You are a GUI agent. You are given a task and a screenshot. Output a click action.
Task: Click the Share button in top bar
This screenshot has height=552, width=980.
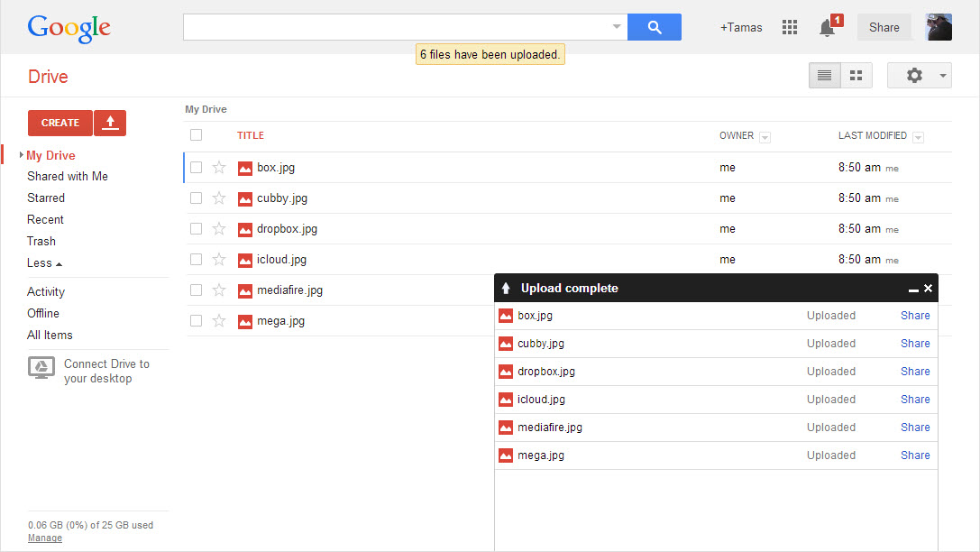point(884,27)
